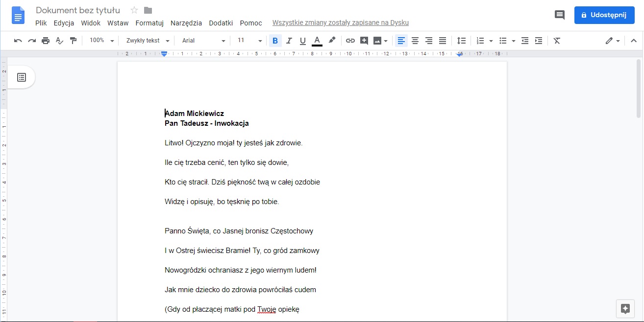Show the document outline panel

point(22,77)
